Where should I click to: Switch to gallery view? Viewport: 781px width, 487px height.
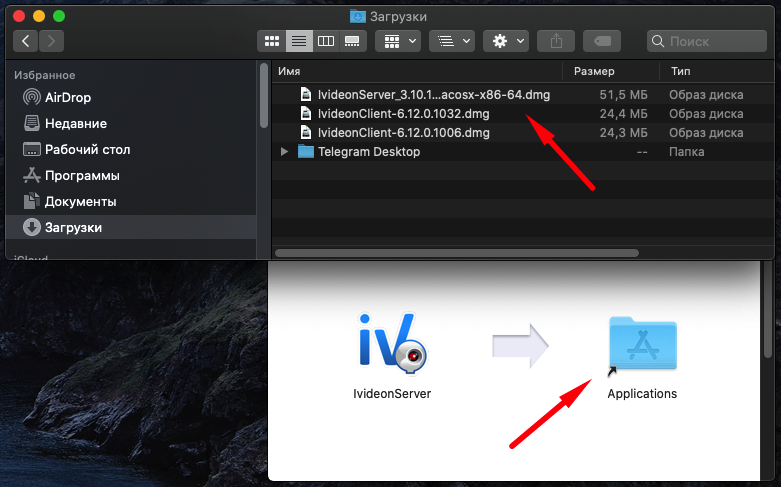[x=353, y=41]
